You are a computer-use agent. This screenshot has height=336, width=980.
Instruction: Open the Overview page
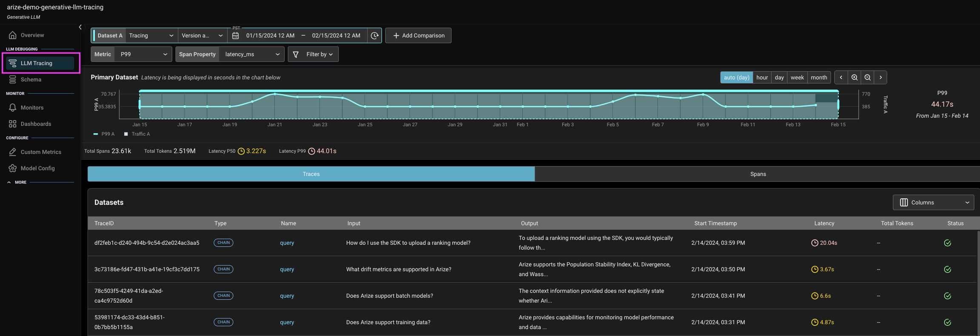click(x=32, y=35)
